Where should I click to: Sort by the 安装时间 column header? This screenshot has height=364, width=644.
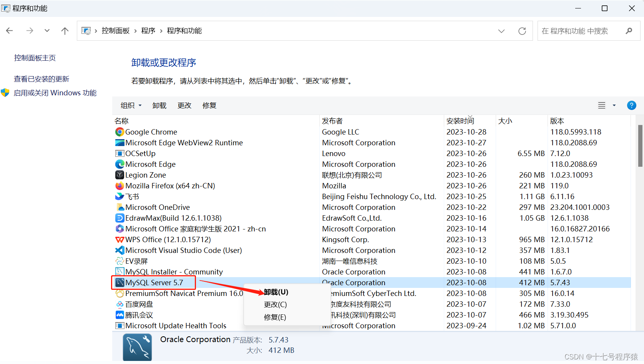(470, 121)
